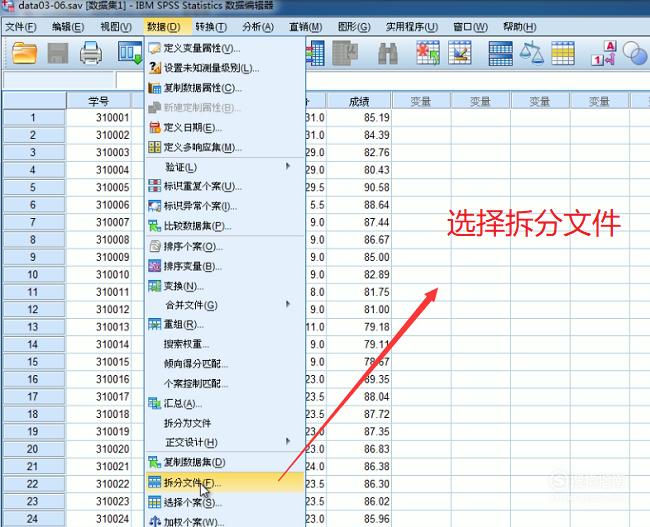This screenshot has width=650, height=527.
Task: Click the cell value 310020
Action: [x=98, y=449]
